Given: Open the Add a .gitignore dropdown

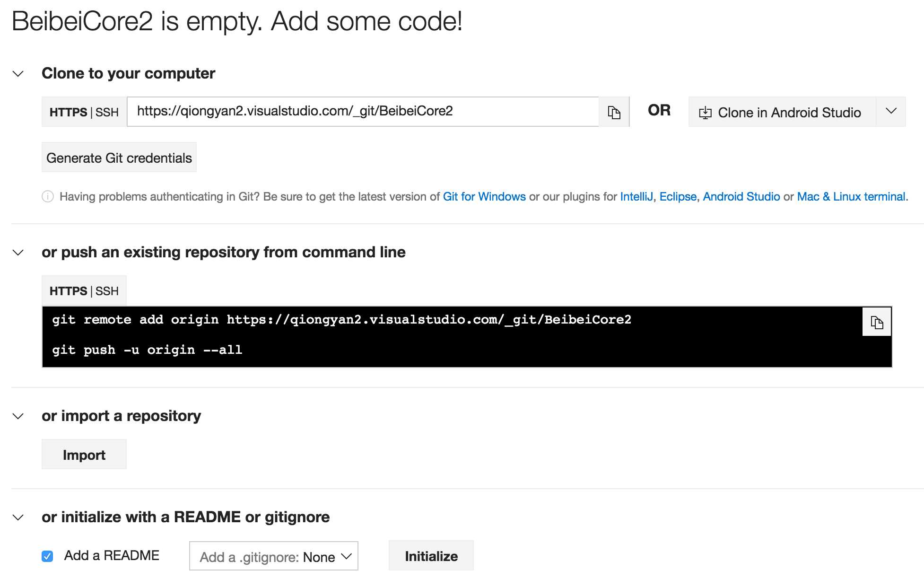Looking at the screenshot, I should [274, 556].
